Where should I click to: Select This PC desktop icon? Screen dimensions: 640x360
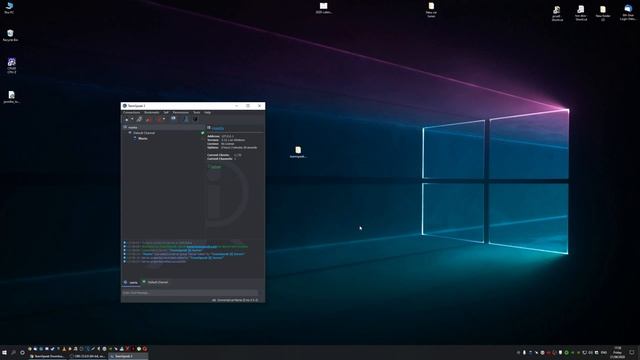tap(9, 8)
